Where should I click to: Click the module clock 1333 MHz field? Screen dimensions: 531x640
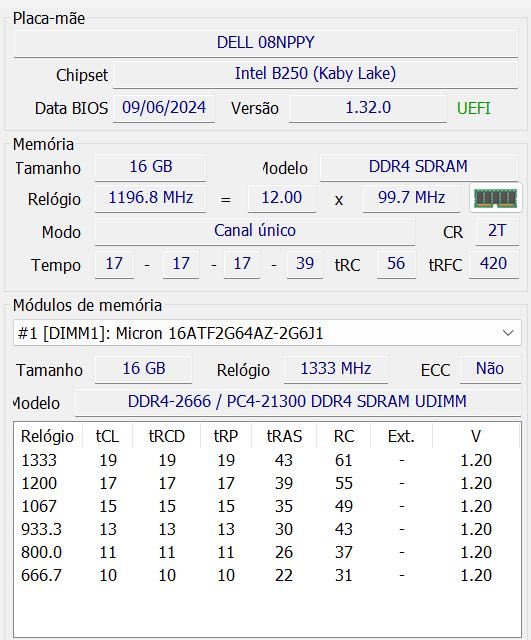(336, 369)
